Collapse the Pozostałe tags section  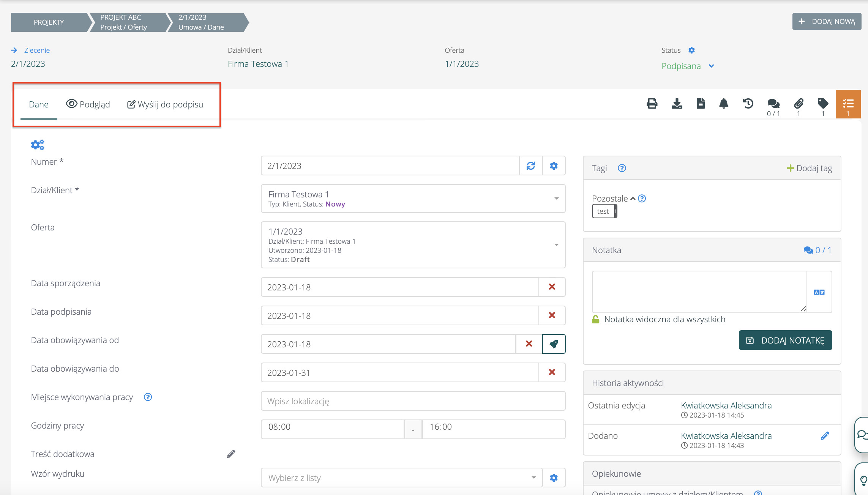click(633, 199)
